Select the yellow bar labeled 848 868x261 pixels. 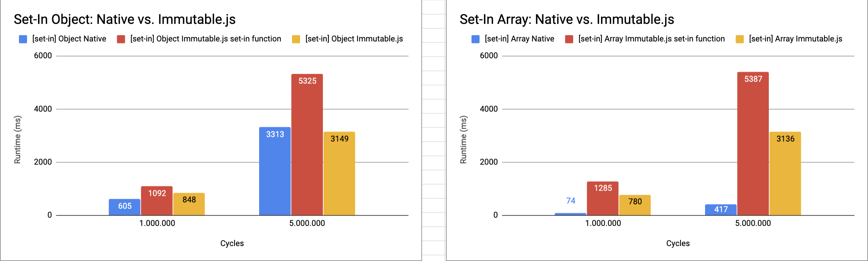click(189, 204)
